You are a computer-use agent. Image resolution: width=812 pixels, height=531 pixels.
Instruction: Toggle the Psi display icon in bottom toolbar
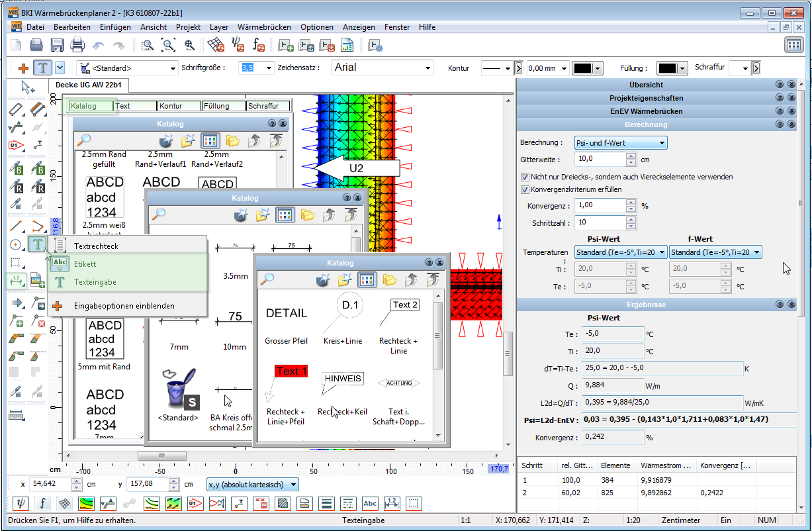click(21, 503)
